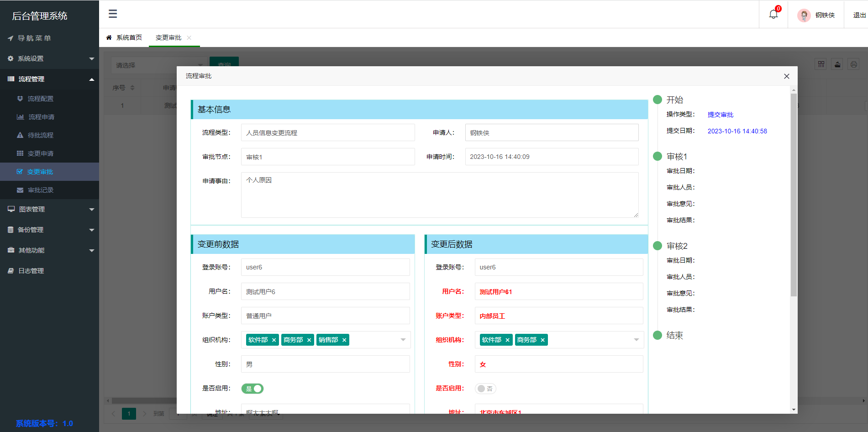
Task: Click the export icon in toolbar
Action: (837, 64)
